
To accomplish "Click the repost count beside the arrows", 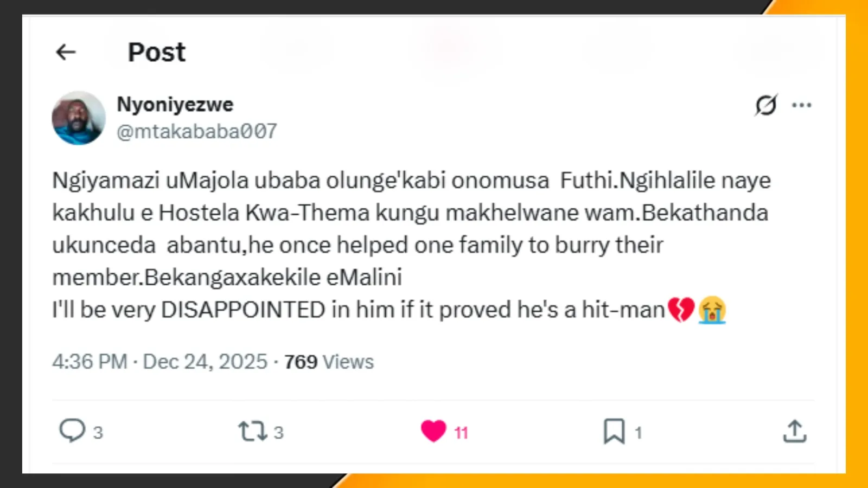I will pyautogui.click(x=278, y=433).
